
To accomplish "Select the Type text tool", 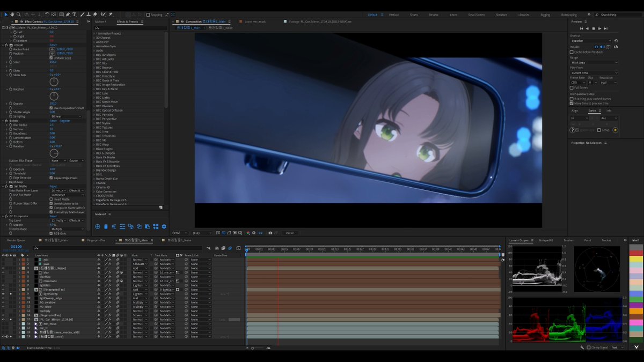I will click(x=74, y=14).
